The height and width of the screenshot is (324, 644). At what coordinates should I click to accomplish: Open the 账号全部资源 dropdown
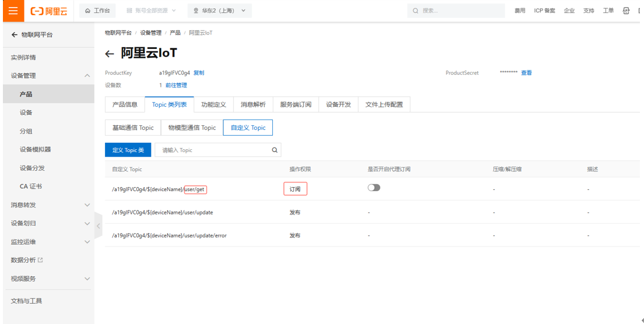(x=151, y=10)
